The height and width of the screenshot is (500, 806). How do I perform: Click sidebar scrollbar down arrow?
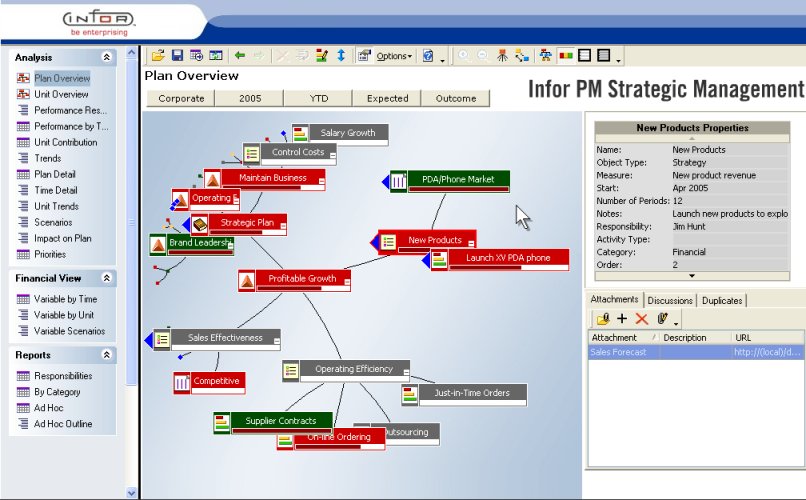coord(131,492)
